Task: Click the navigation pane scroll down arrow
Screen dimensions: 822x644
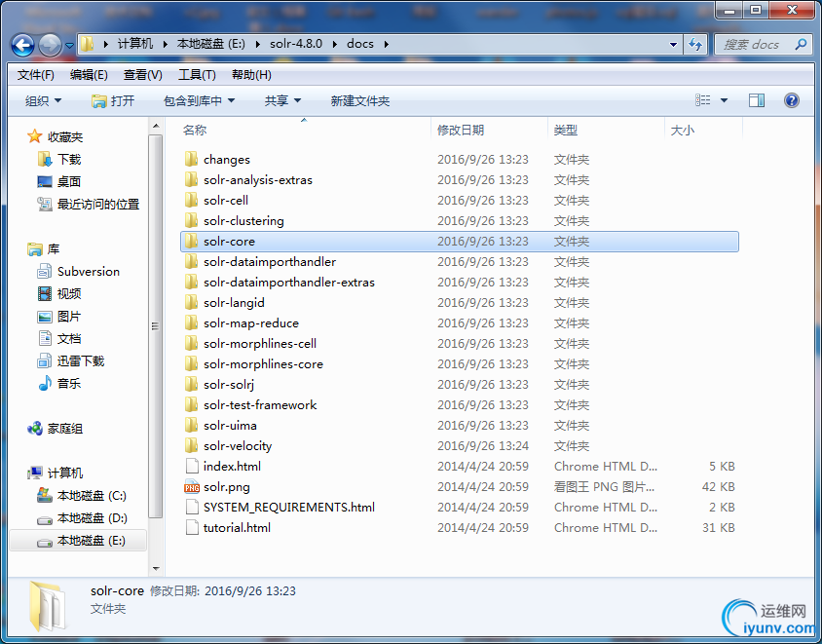Action: tap(156, 568)
